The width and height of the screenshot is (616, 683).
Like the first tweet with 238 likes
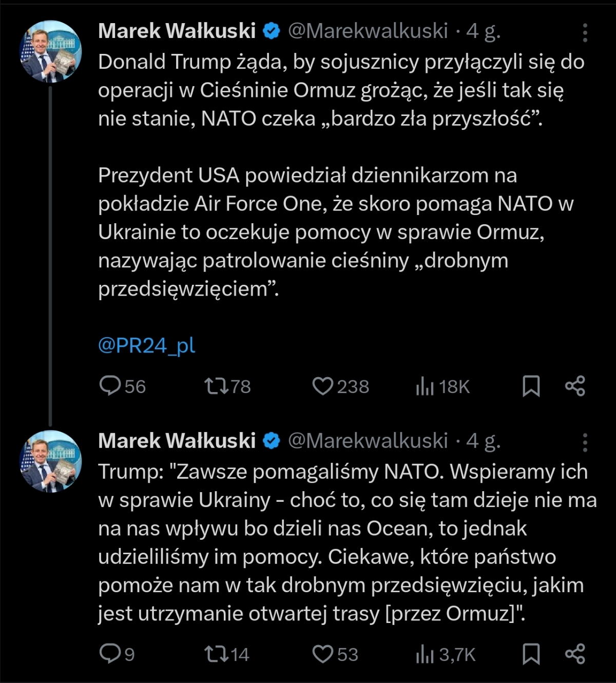323,386
